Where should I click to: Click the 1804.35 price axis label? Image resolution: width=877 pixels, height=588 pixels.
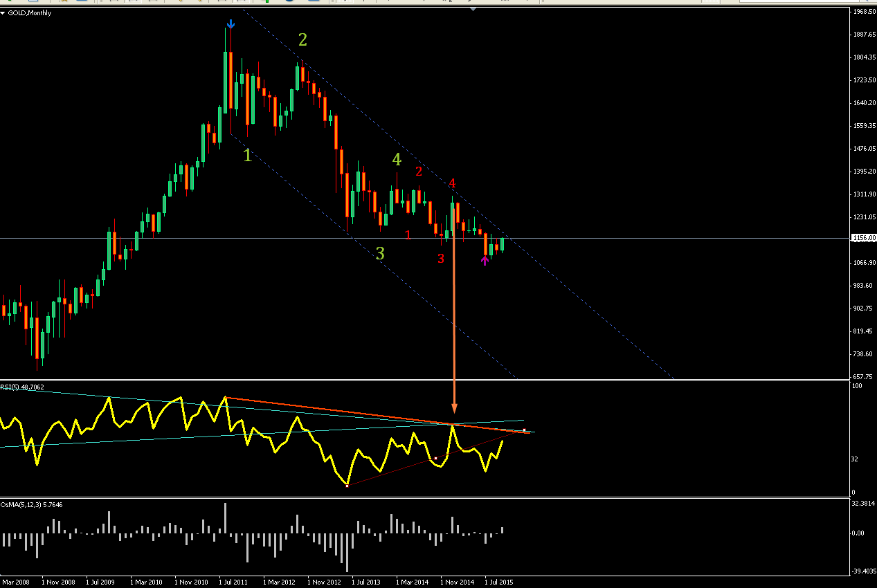click(x=865, y=57)
